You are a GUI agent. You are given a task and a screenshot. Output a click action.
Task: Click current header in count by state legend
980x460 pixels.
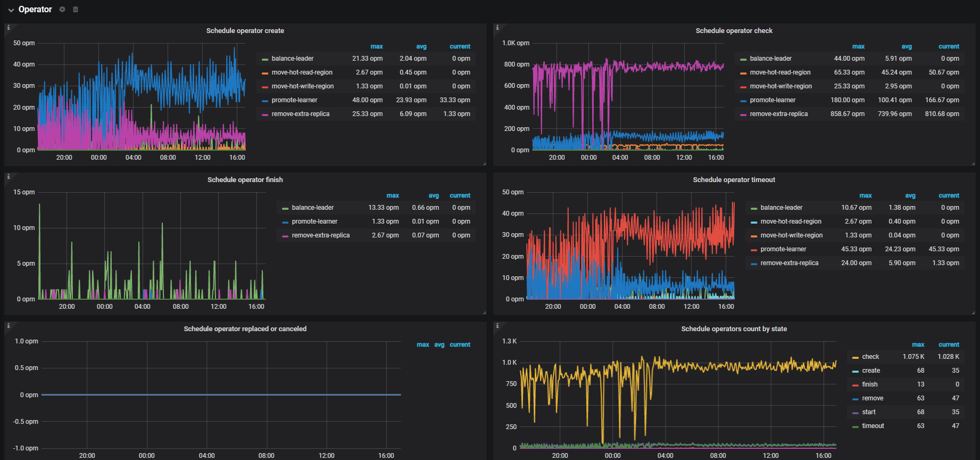point(949,345)
